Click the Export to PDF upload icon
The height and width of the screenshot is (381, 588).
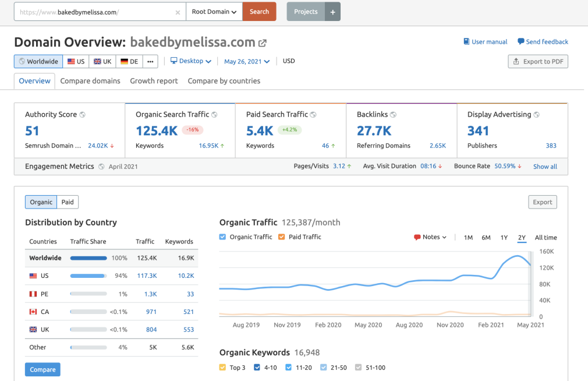516,61
